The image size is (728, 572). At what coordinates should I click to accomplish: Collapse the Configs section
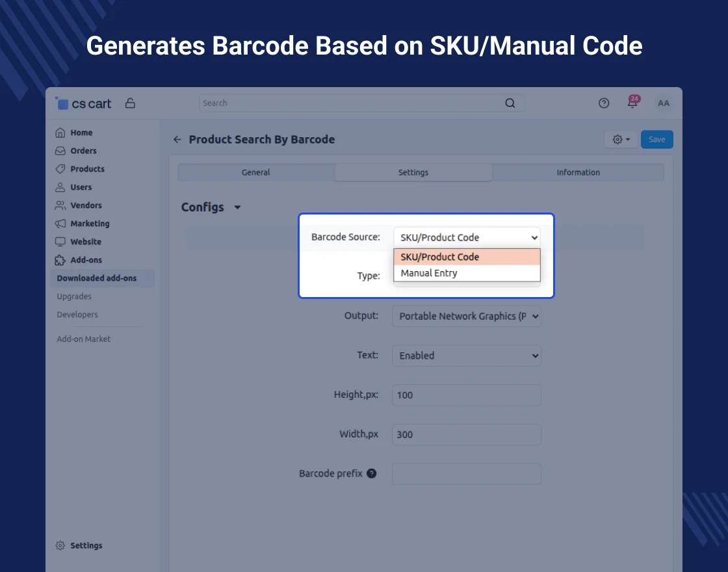tap(237, 207)
